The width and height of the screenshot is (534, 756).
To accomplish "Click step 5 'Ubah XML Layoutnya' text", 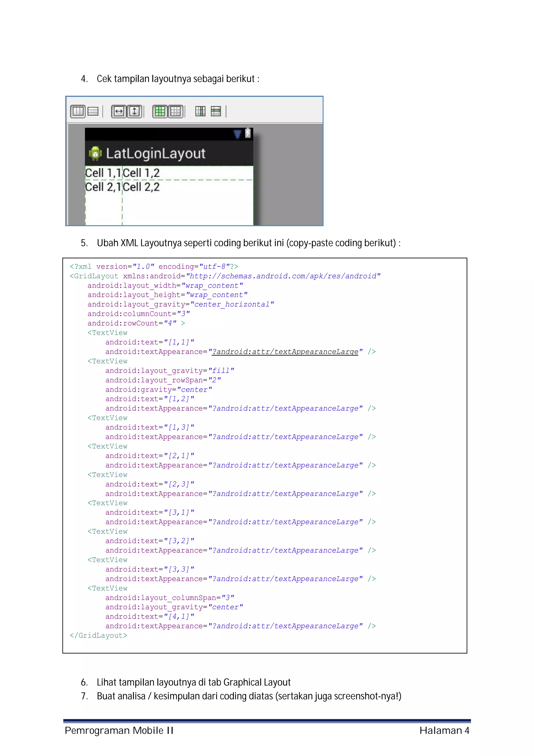I will click(x=248, y=243).
